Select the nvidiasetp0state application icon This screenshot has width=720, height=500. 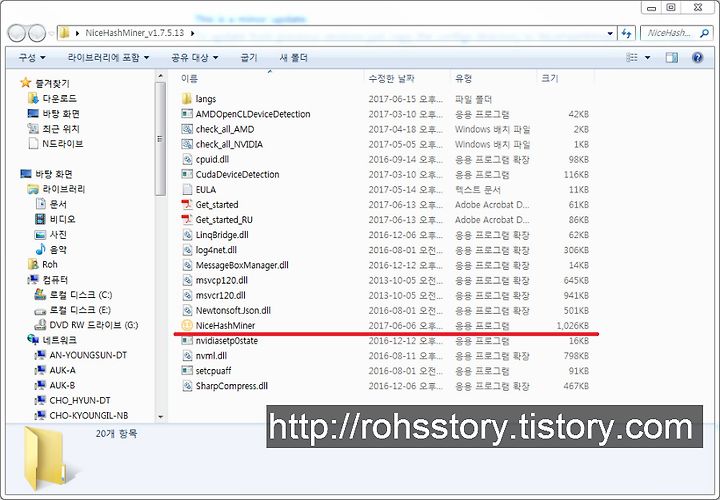186,341
